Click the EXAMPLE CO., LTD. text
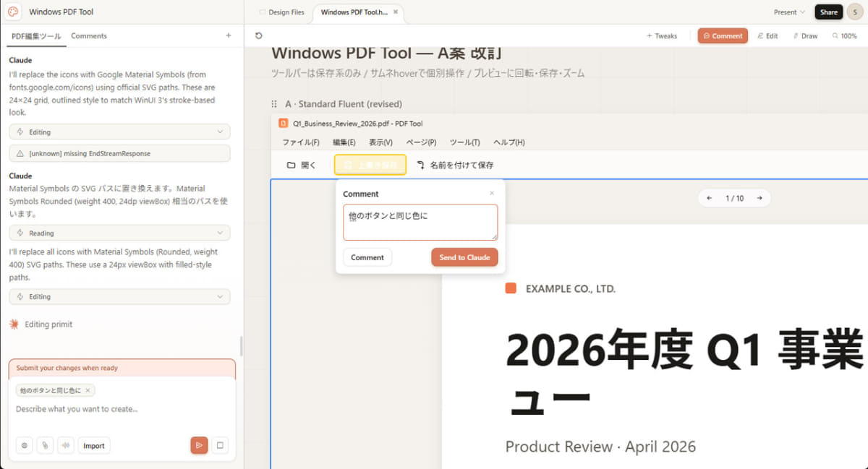Viewport: 868px width, 469px height. (x=571, y=288)
